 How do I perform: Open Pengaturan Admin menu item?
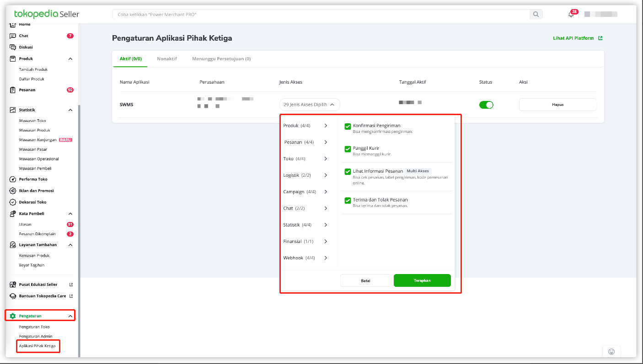(x=36, y=337)
